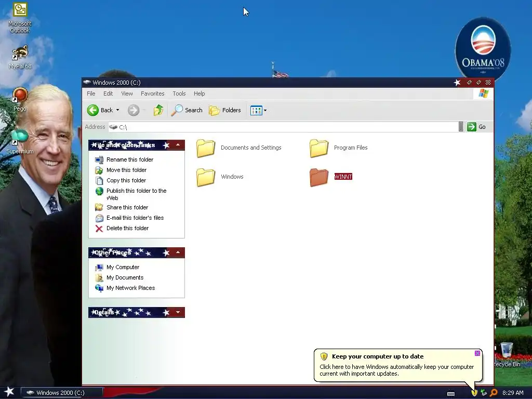Click the Move this folder icon
This screenshot has width=532, height=399.
tap(99, 170)
